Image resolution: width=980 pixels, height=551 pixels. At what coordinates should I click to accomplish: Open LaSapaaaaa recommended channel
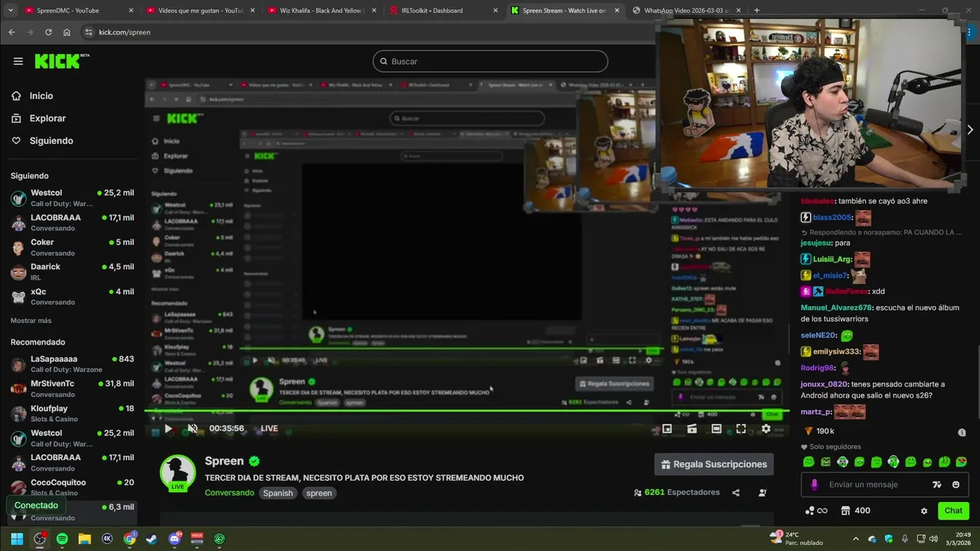click(72, 364)
